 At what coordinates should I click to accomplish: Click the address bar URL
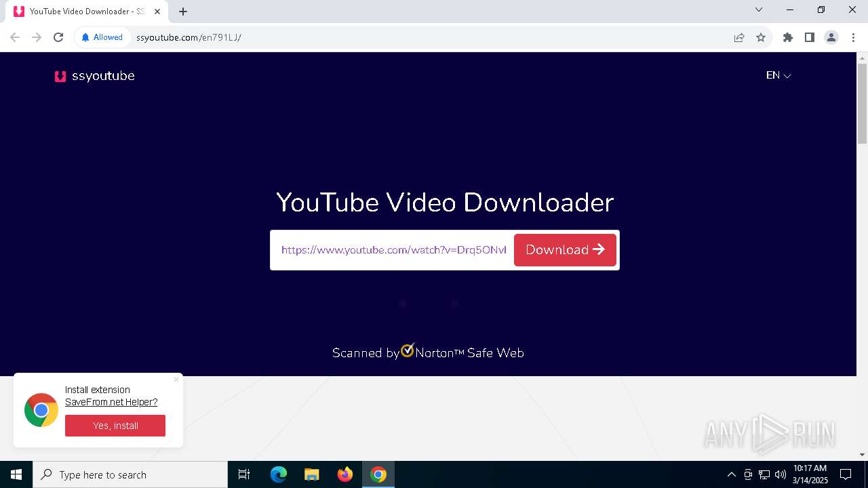[189, 37]
